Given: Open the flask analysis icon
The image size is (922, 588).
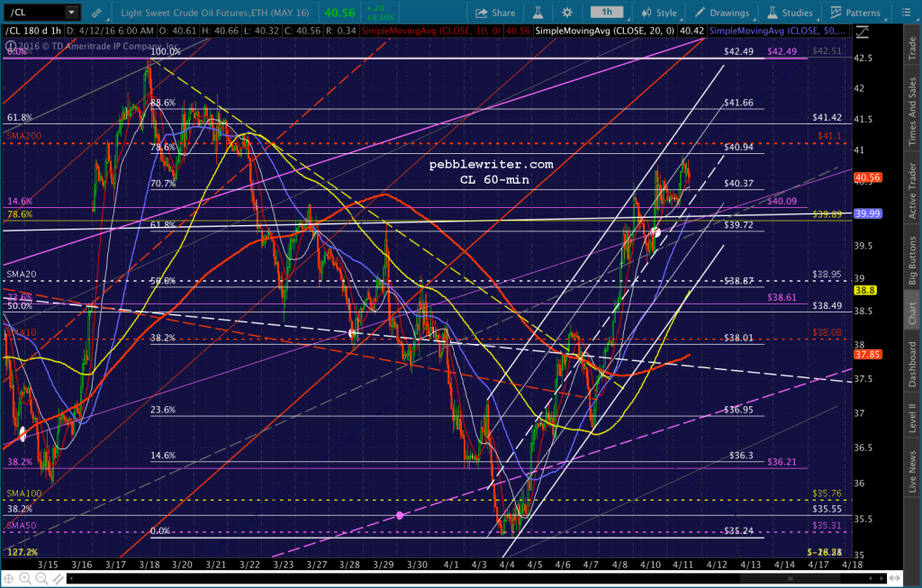Looking at the screenshot, I should pyautogui.click(x=538, y=13).
